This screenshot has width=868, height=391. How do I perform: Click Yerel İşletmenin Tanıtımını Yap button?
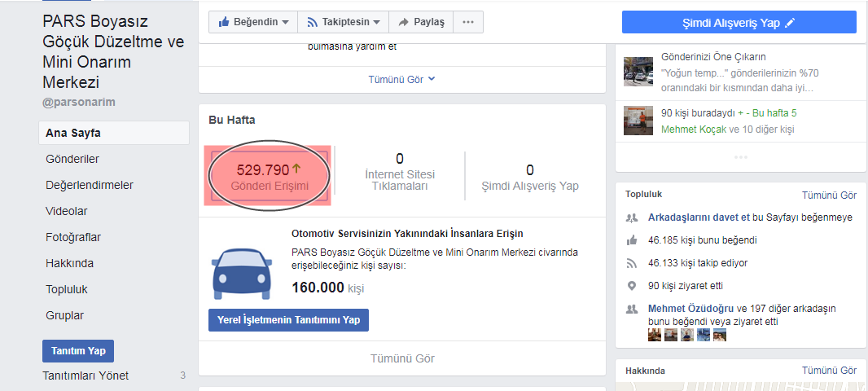288,320
